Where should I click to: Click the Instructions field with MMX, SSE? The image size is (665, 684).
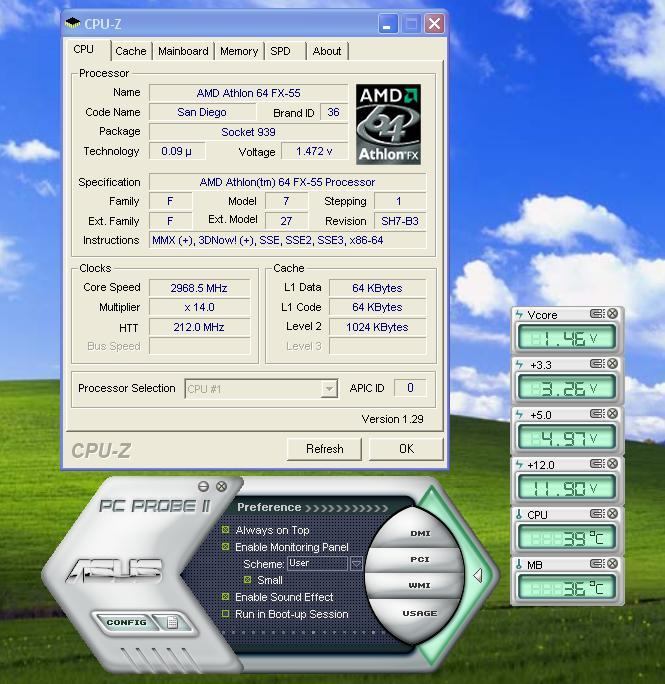point(287,240)
